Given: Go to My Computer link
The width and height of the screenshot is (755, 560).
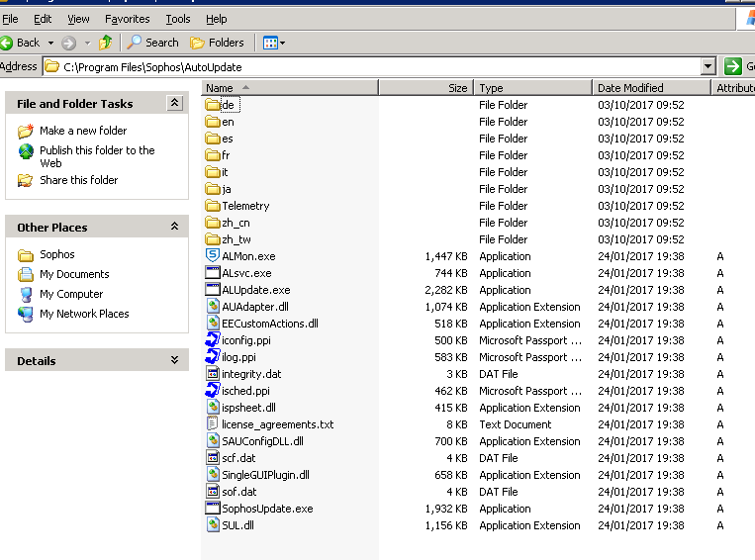Looking at the screenshot, I should point(71,294).
